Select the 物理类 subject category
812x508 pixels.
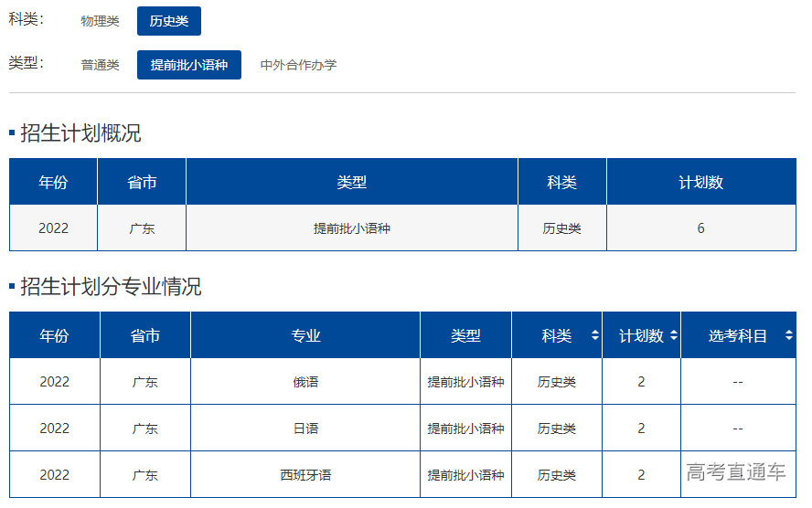click(100, 21)
